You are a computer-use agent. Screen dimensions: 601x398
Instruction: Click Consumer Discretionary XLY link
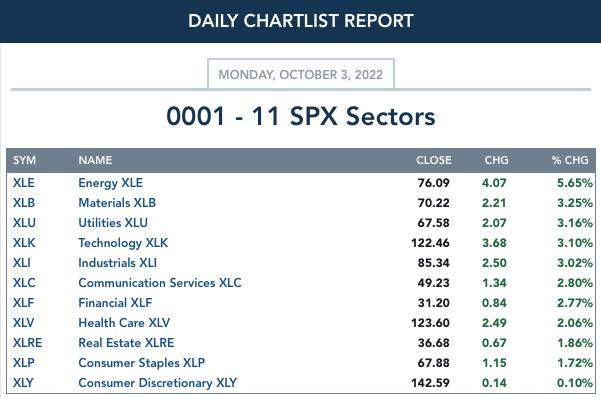[158, 383]
